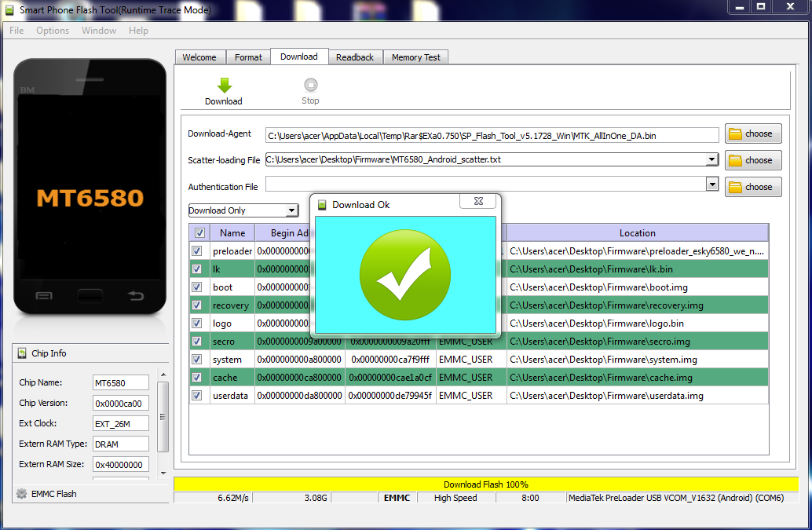Screen dimensions: 812x530
Task: Uncheck the system partition checkbox
Action: click(197, 359)
